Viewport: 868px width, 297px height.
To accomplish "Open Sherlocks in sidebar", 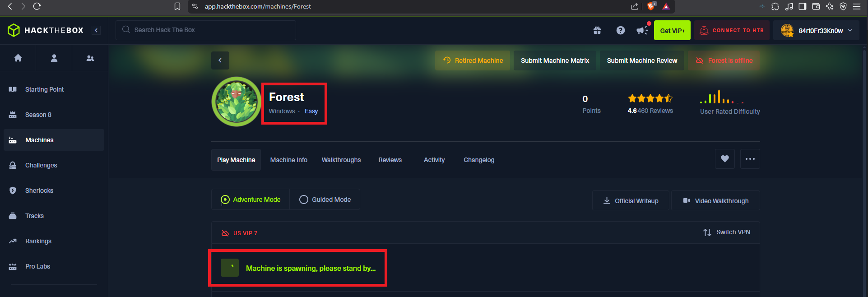I will pos(54,190).
